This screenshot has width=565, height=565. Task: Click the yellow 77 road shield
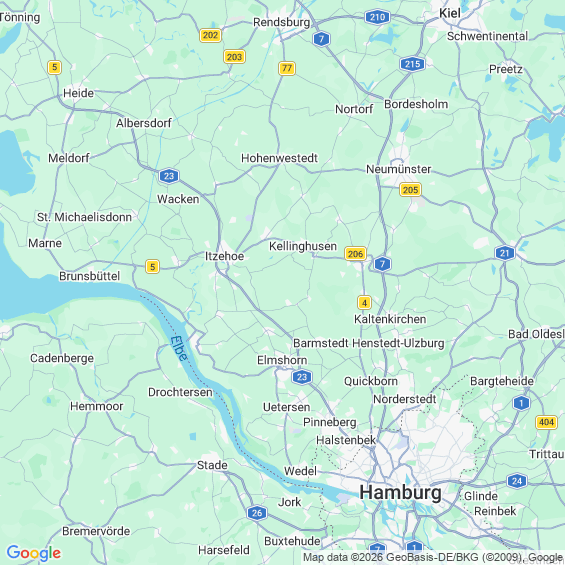click(287, 68)
